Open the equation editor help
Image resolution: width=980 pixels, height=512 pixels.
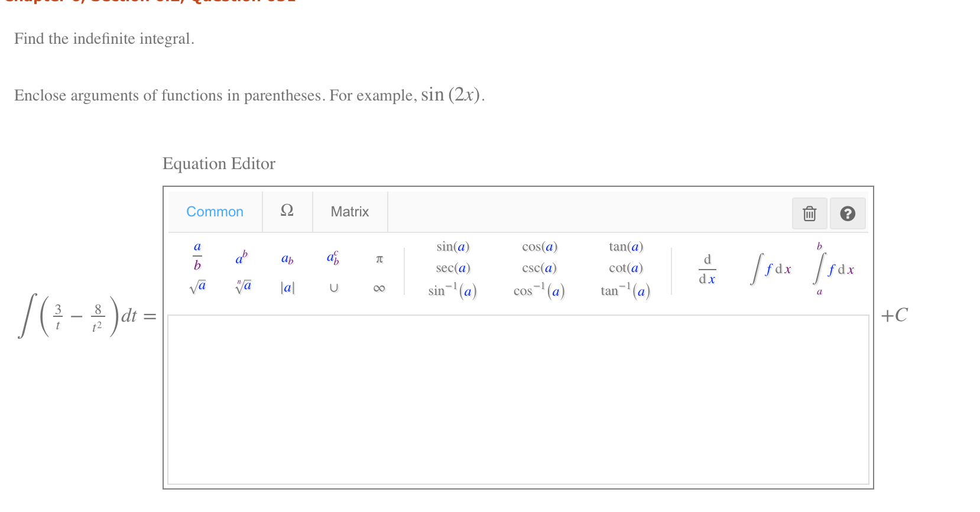click(x=848, y=213)
